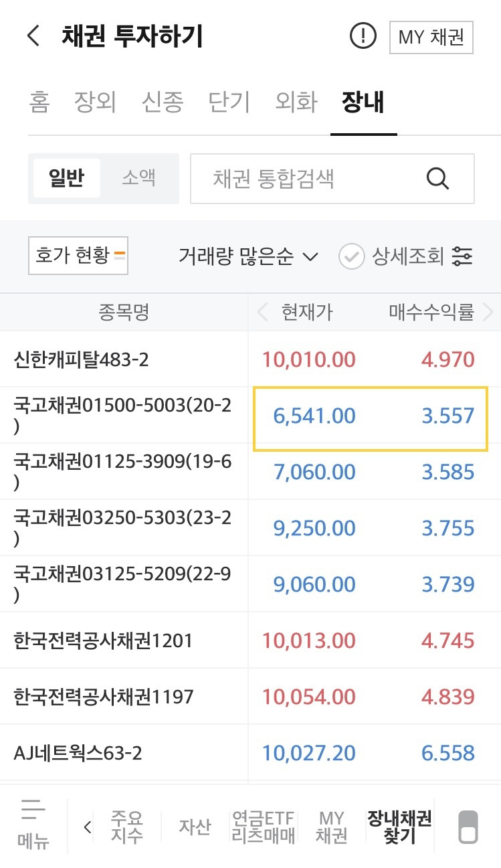Tap the search magnifier icon
The height and width of the screenshot is (868, 501).
tap(437, 179)
